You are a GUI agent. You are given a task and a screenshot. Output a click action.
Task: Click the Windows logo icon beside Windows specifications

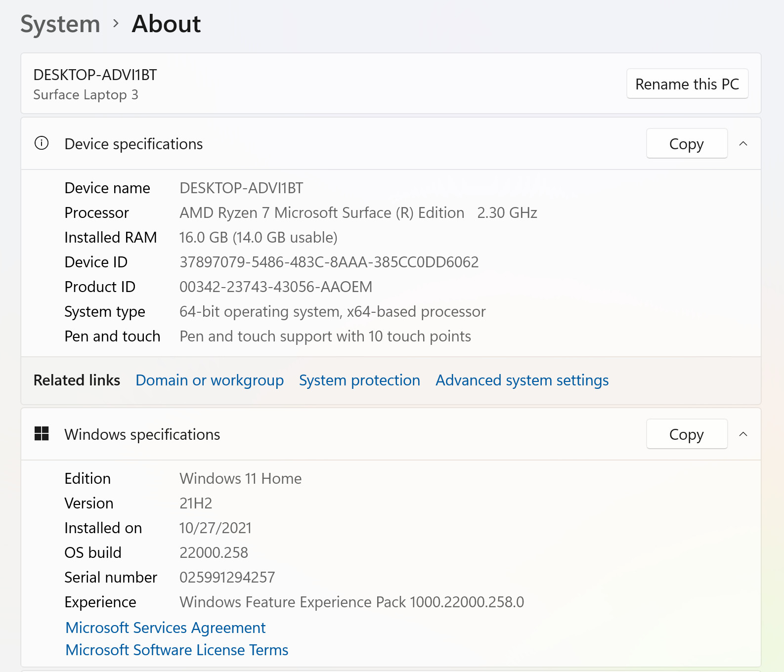point(42,434)
